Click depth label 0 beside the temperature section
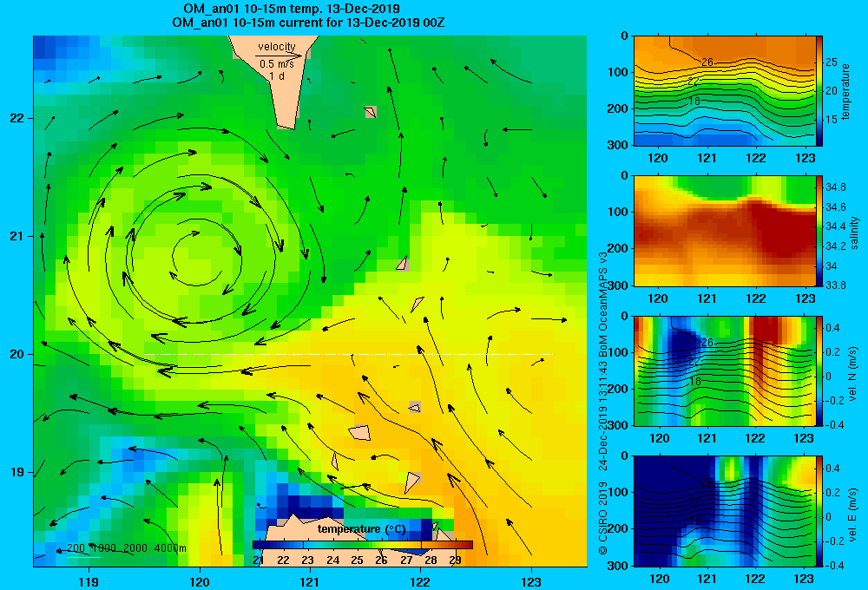This screenshot has height=590, width=868. point(624,36)
